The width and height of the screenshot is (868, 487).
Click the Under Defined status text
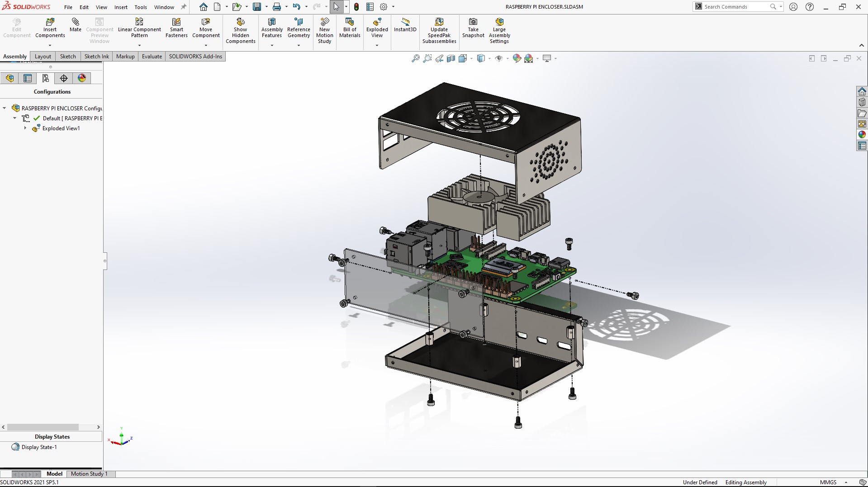[x=700, y=482]
